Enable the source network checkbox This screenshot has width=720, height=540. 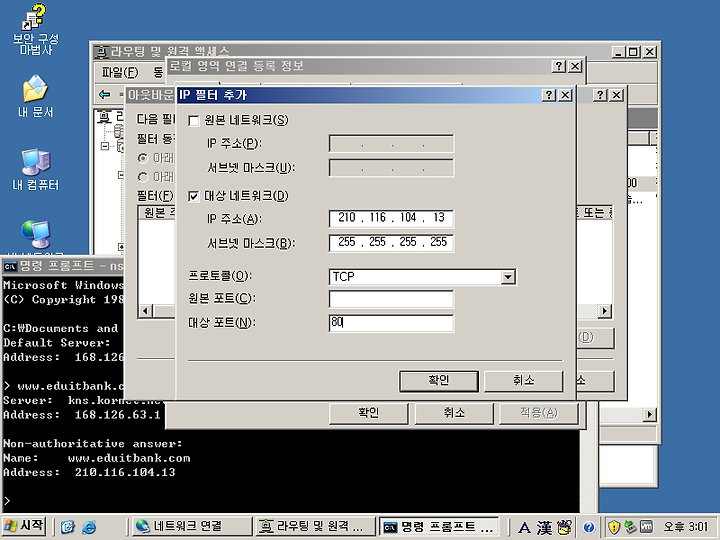[x=194, y=121]
